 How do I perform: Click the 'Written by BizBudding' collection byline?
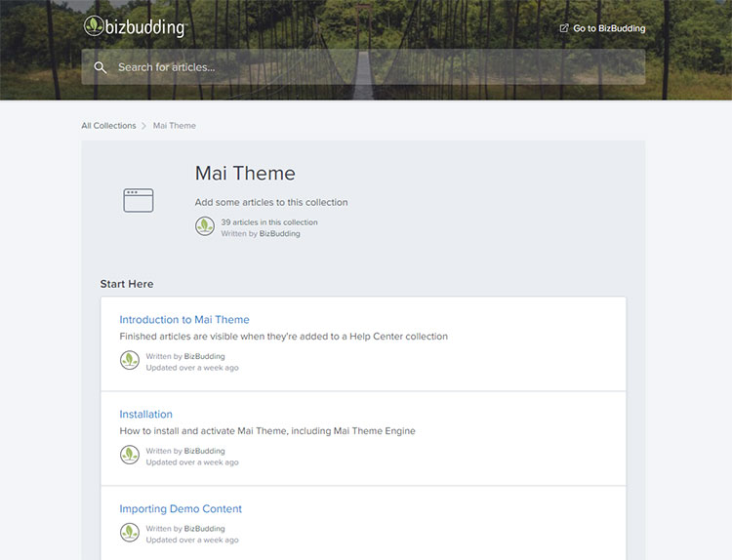[x=261, y=233]
